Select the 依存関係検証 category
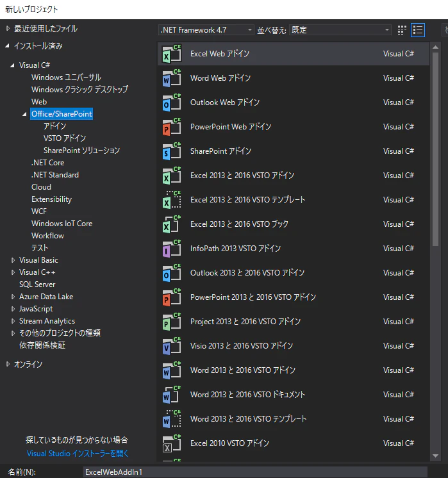Screen dimensions: 448x478 [x=42, y=345]
